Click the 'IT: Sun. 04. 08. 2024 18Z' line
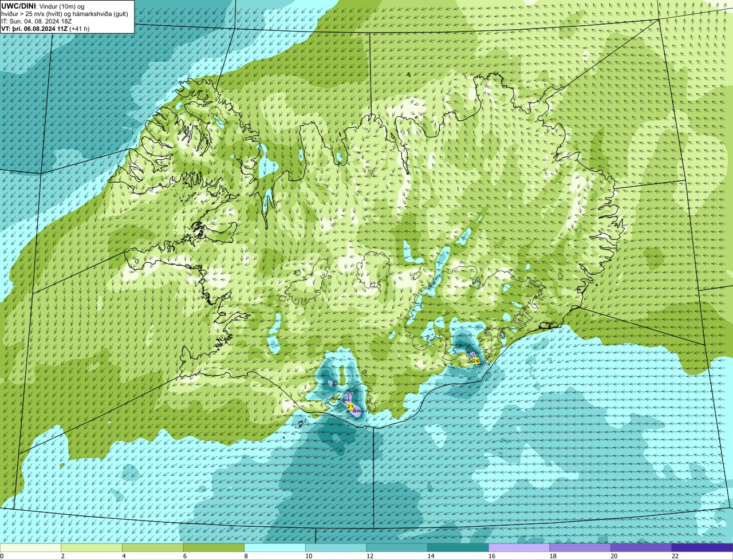 37,21
